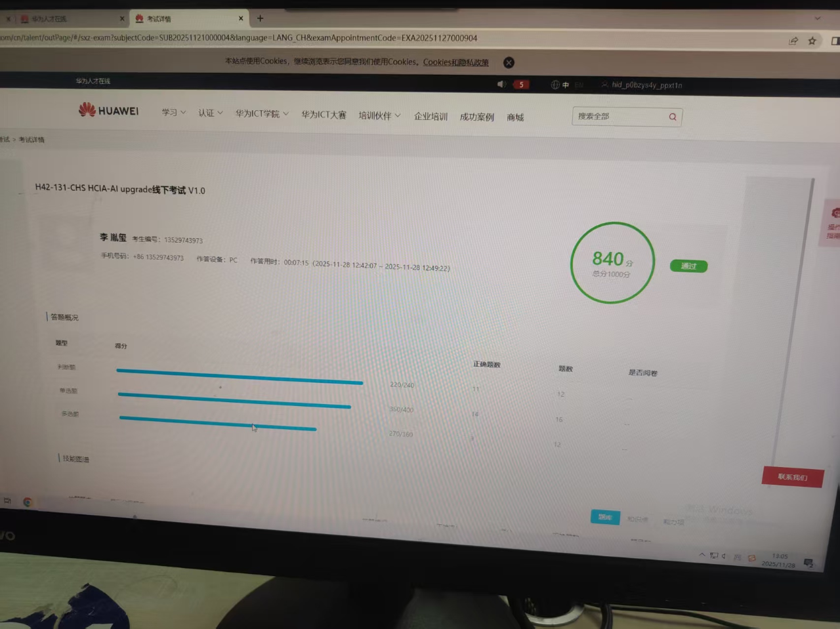
Task: Click the globe language icon
Action: coord(555,85)
